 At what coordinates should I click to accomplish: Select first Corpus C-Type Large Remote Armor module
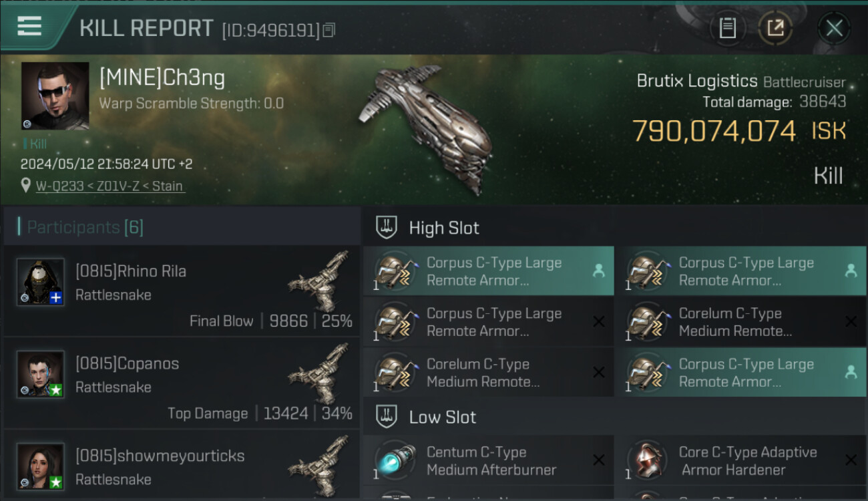(x=488, y=271)
